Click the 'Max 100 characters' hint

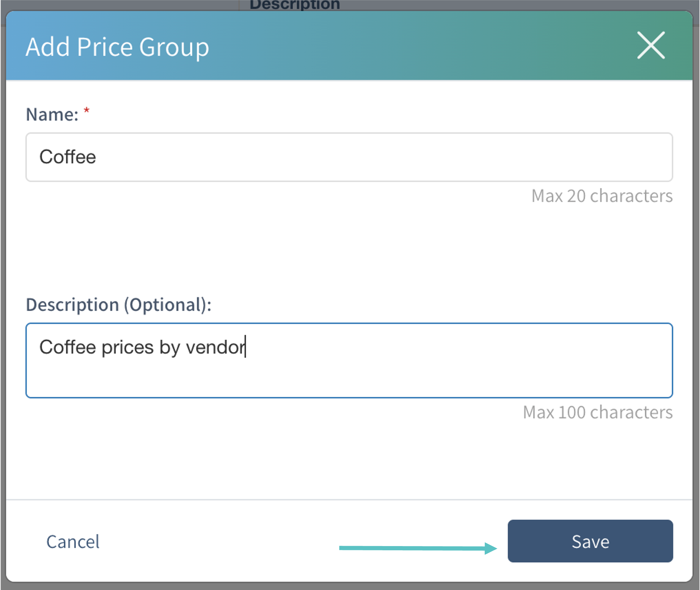click(597, 412)
